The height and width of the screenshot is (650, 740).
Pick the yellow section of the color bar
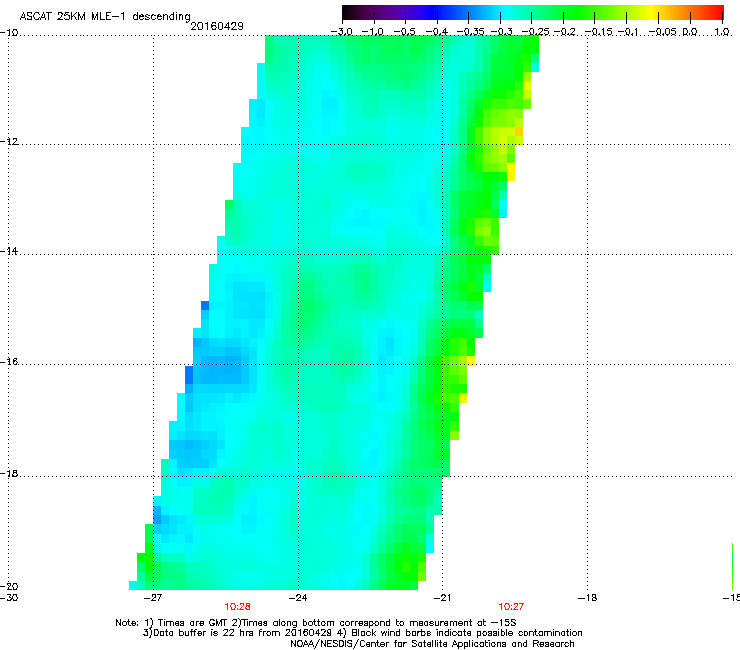pos(654,12)
